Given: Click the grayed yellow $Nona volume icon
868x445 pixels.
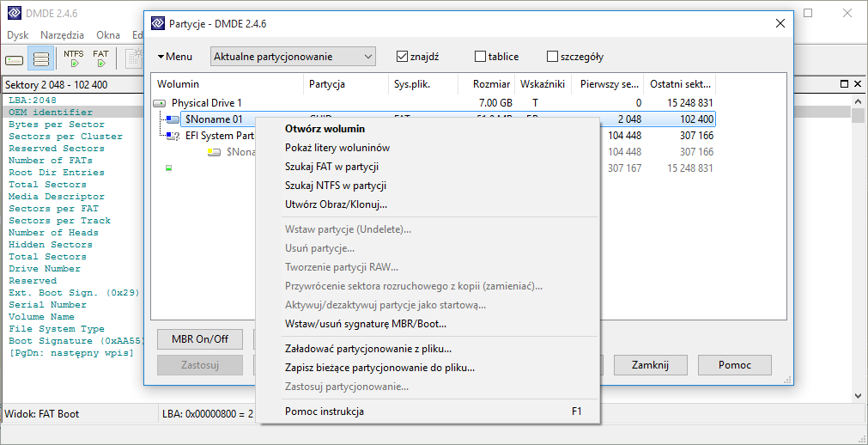Looking at the screenshot, I should click(x=214, y=152).
